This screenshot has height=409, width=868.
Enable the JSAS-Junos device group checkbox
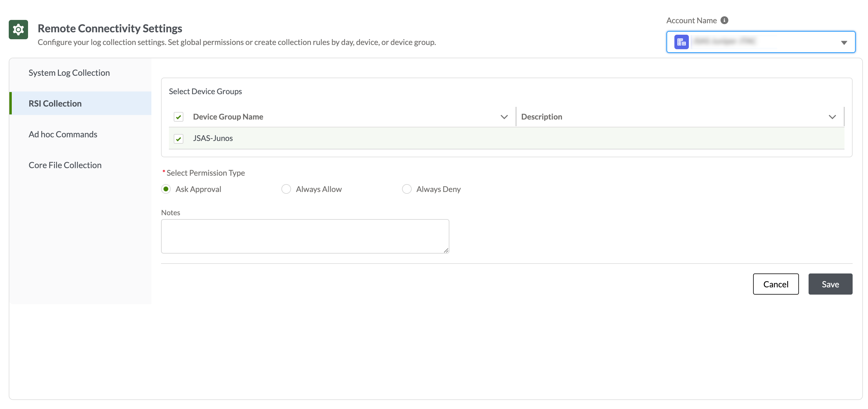[178, 138]
